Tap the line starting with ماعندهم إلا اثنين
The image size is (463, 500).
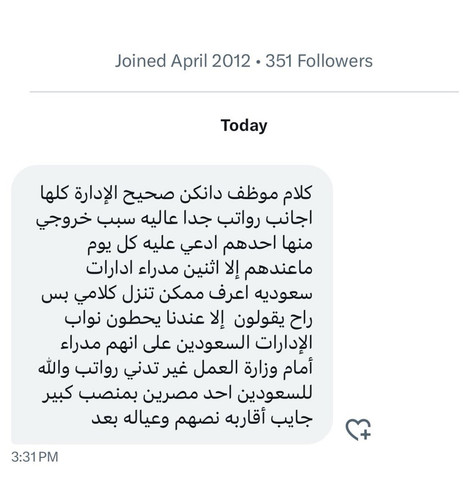coord(199,269)
